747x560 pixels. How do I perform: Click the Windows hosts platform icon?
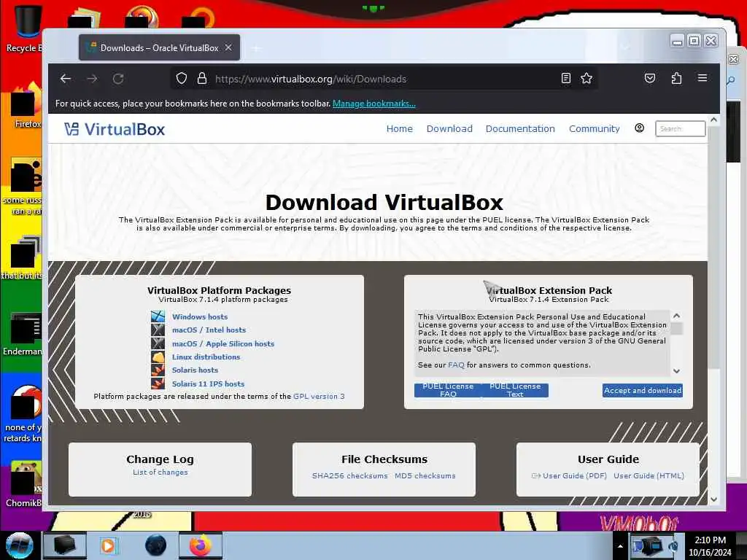pyautogui.click(x=158, y=316)
